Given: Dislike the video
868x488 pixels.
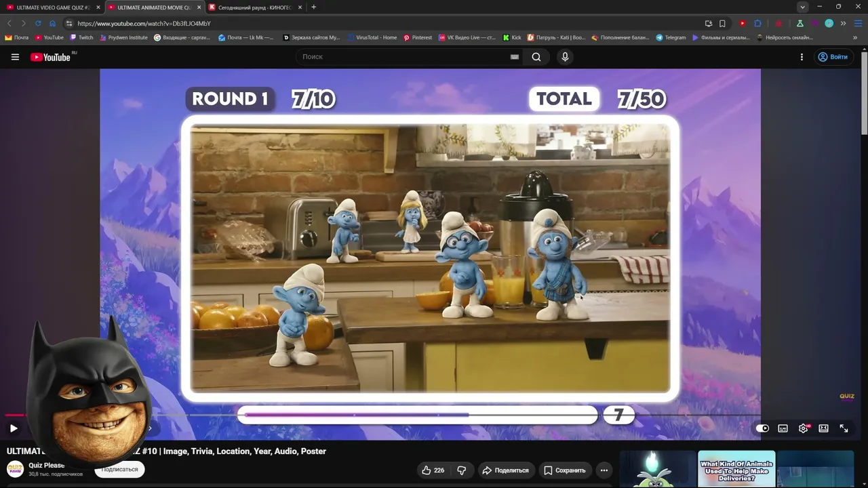Looking at the screenshot, I should pos(462,470).
